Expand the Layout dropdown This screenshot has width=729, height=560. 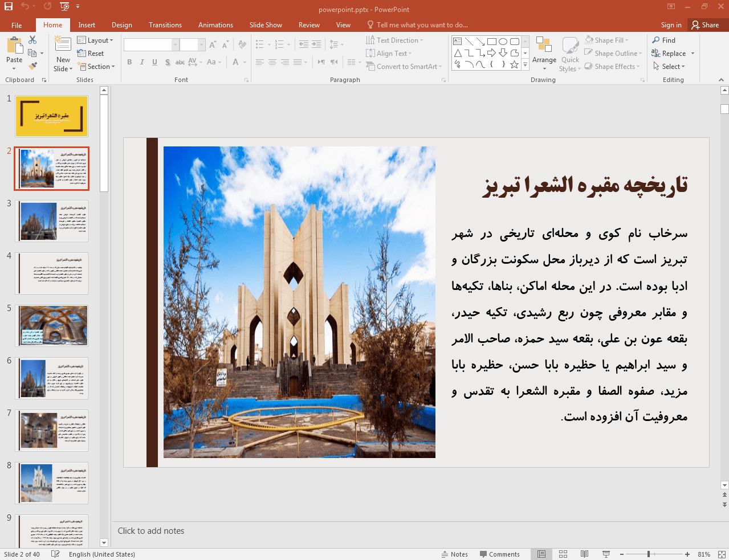(x=95, y=40)
